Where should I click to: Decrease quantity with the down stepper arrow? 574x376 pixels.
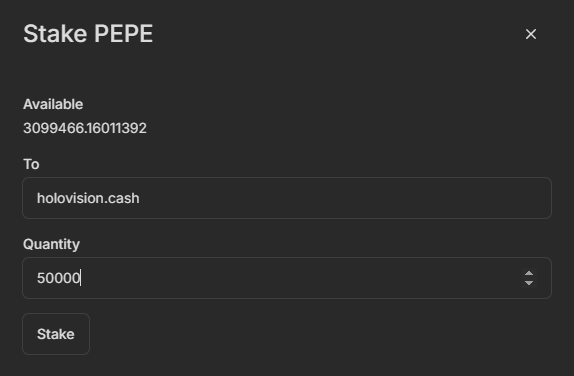click(529, 283)
